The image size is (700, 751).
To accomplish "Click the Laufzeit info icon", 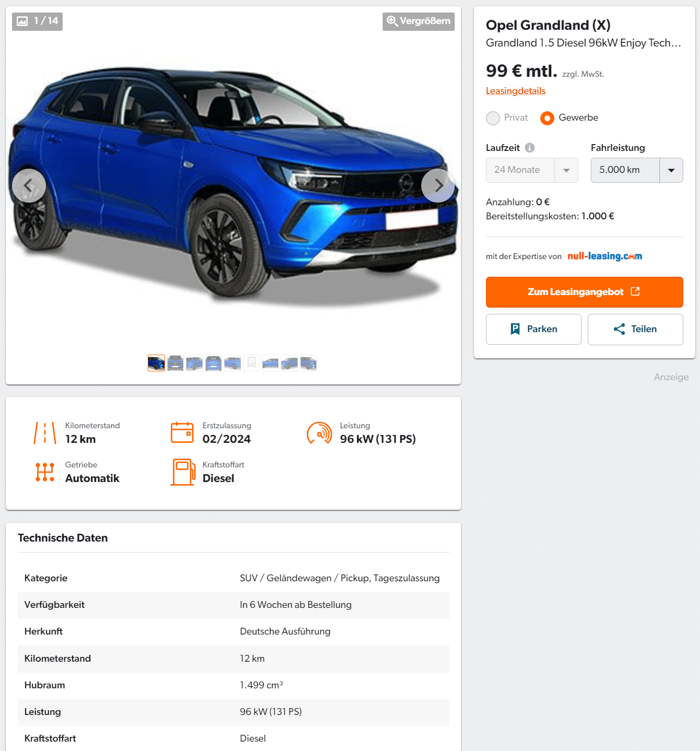I will 529,148.
